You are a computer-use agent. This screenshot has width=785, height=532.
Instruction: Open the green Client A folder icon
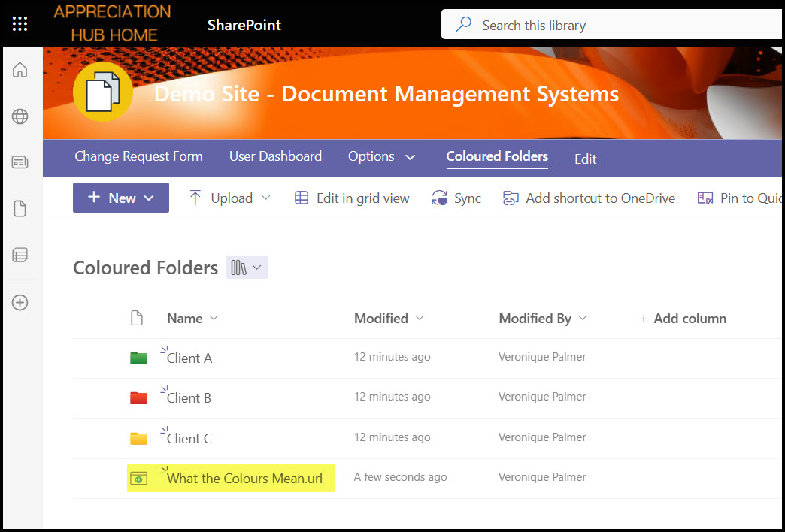point(138,358)
